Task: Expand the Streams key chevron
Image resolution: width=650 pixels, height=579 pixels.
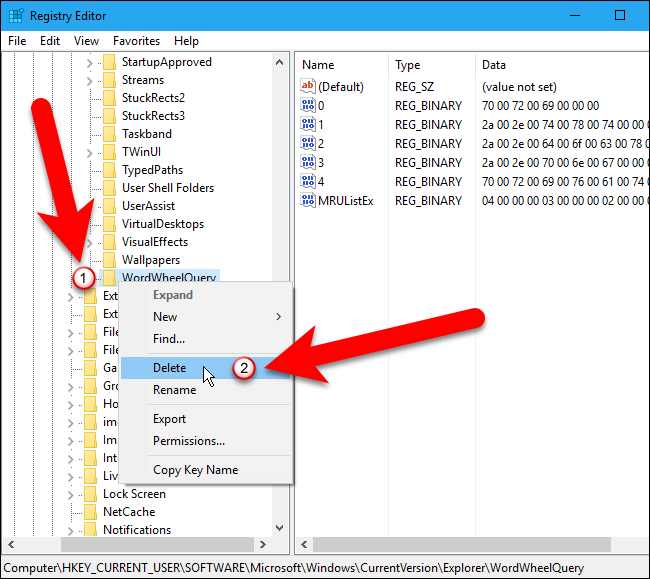Action: point(89,81)
